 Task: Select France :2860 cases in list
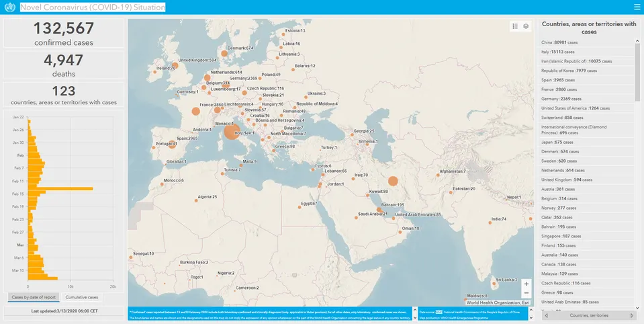pos(586,89)
